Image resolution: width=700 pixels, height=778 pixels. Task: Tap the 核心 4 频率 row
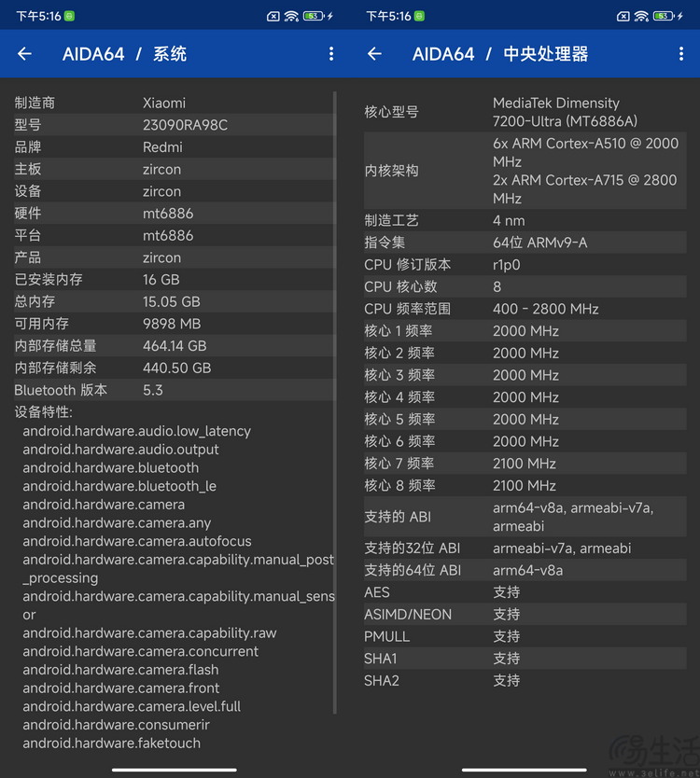point(525,397)
